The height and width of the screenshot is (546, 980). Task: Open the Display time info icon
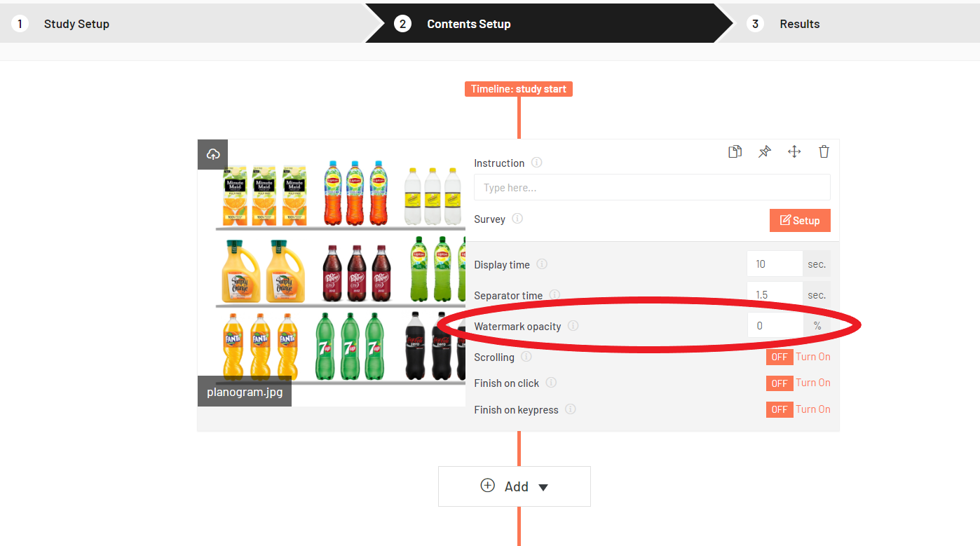tap(542, 264)
